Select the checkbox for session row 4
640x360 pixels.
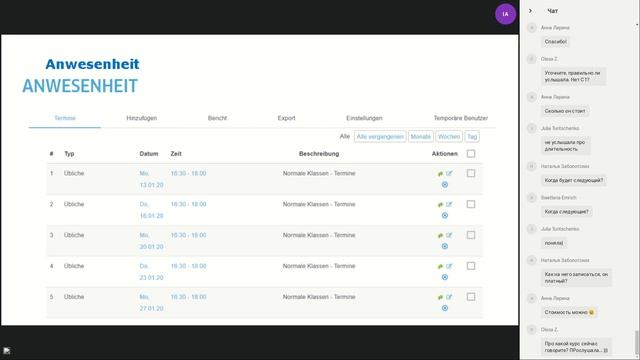pyautogui.click(x=471, y=266)
